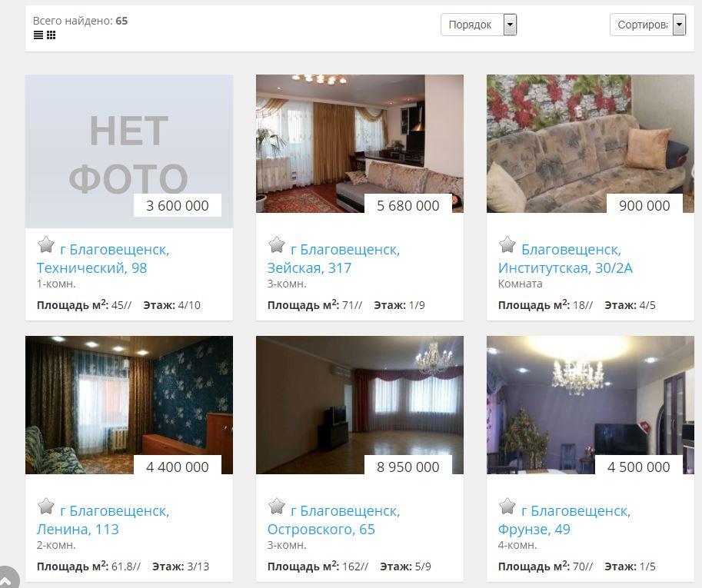This screenshot has width=702, height=588.
Task: Click the НЕТ ФОТО placeholder image
Action: point(129,151)
